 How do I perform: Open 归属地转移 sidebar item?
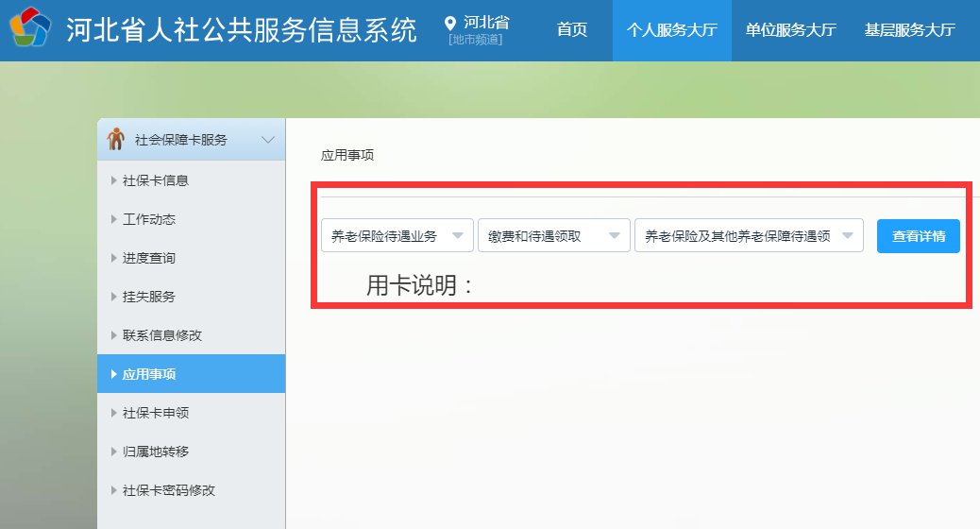click(192, 452)
